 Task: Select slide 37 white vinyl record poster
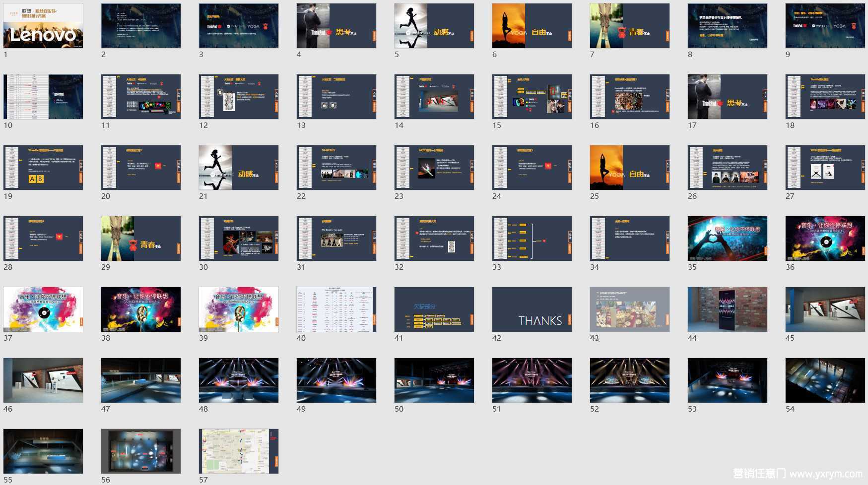[x=43, y=309]
